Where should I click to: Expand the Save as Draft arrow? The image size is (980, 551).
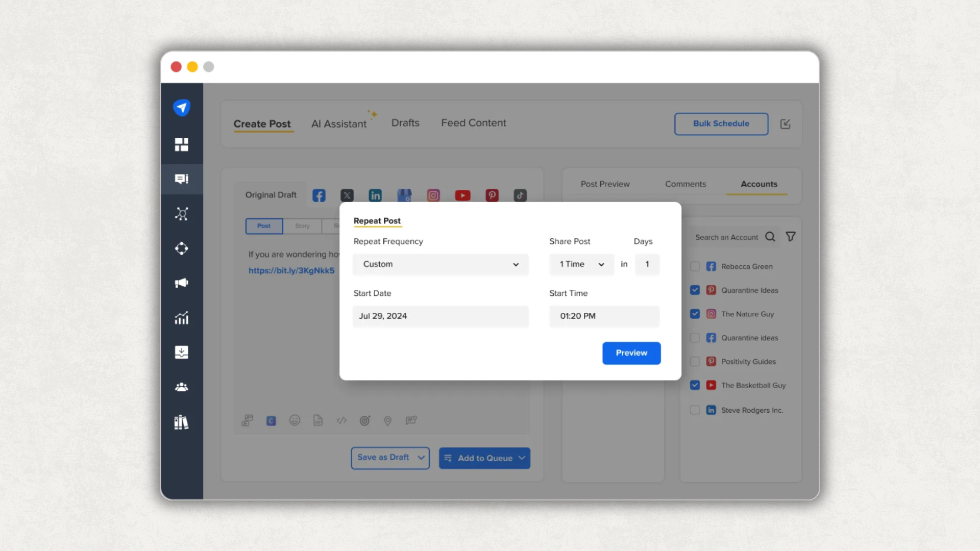coord(421,458)
